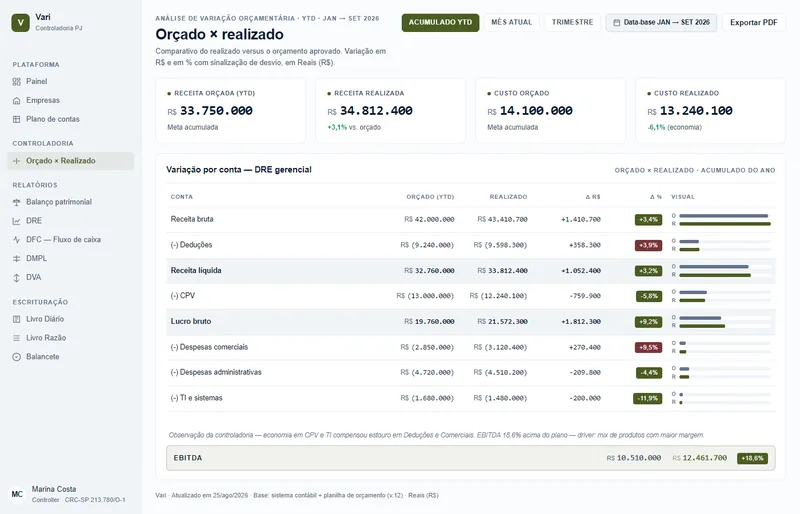Click the Lucro bruto row label
This screenshot has width=800, height=514.
191,322
